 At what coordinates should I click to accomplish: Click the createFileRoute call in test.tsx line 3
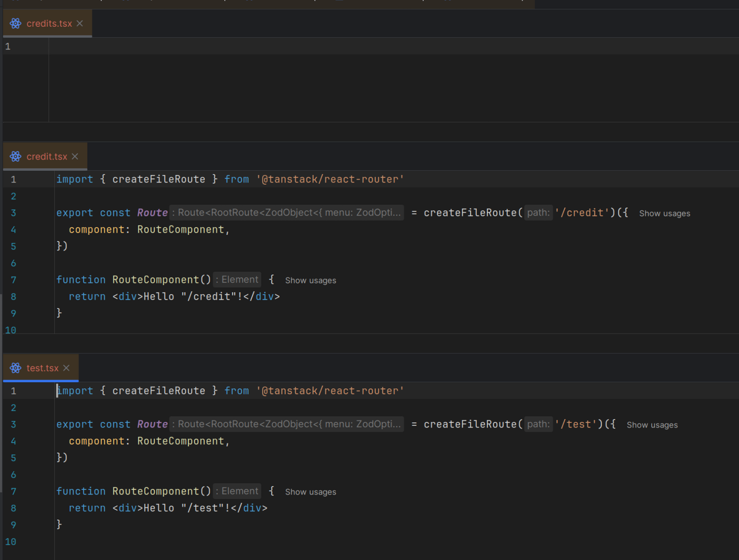(470, 424)
